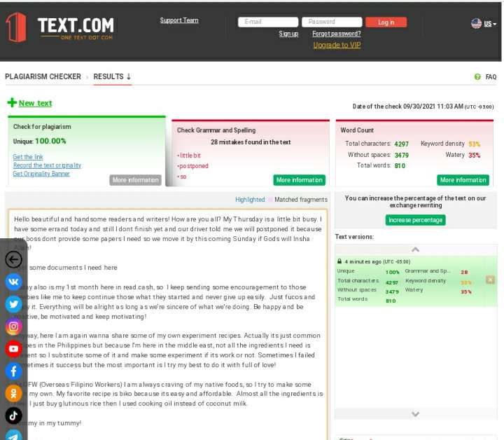The height and width of the screenshot is (440, 504).
Task: Click the 1Text.com logo
Action: [x=59, y=27]
